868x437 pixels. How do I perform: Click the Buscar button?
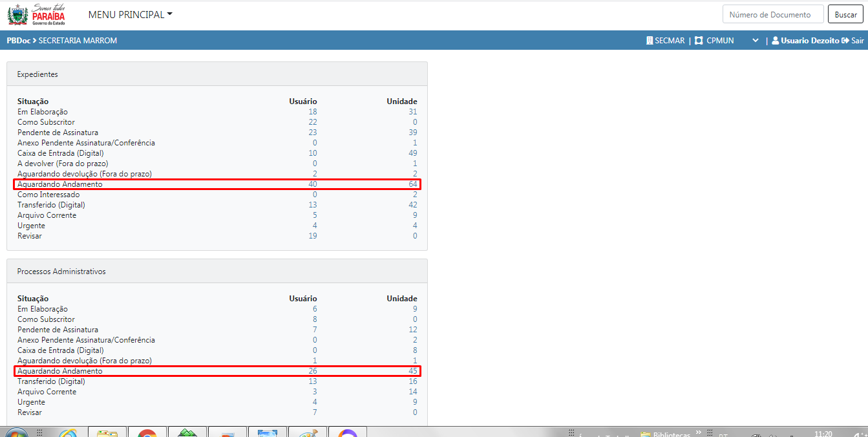pos(845,14)
